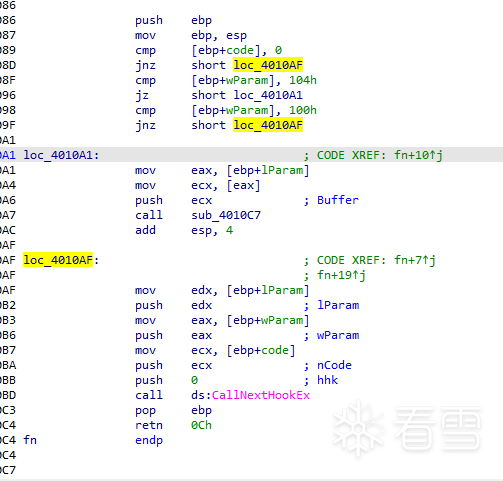Click the loc_4010A1 label definition
This screenshot has width=503, height=481.
61,155
